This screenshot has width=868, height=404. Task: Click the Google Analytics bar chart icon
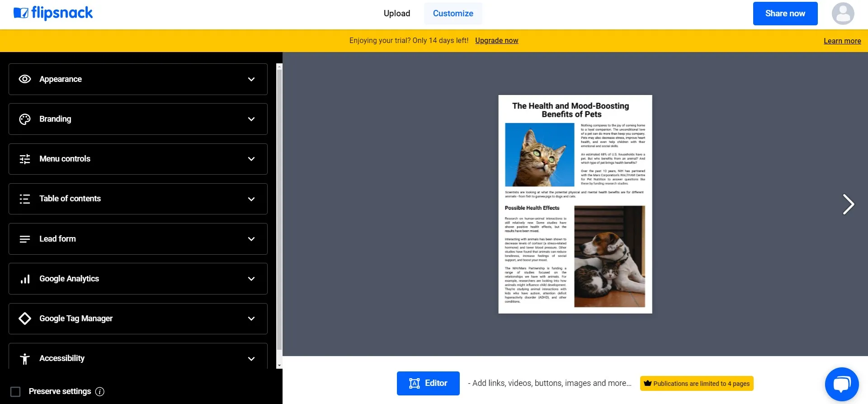pos(25,279)
